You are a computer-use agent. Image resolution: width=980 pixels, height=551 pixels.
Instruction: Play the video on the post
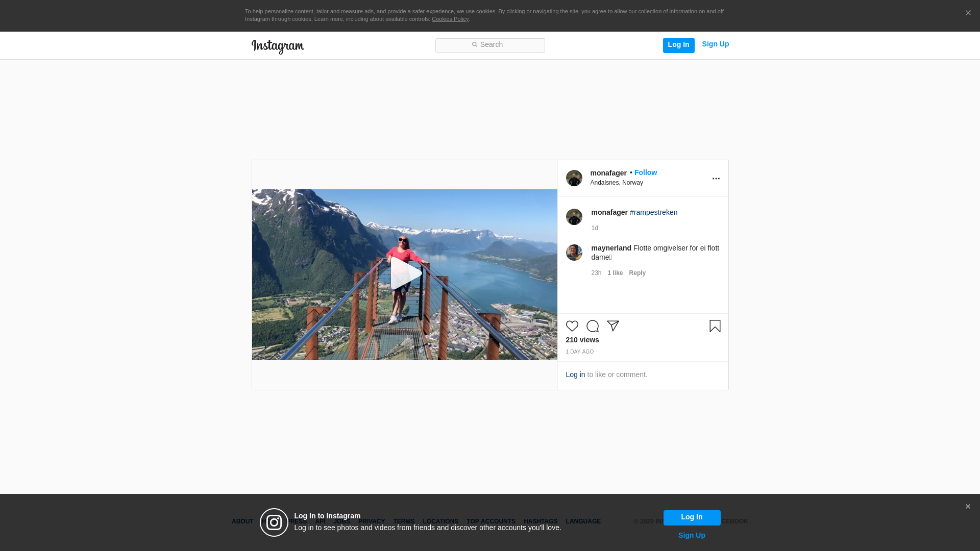(405, 274)
